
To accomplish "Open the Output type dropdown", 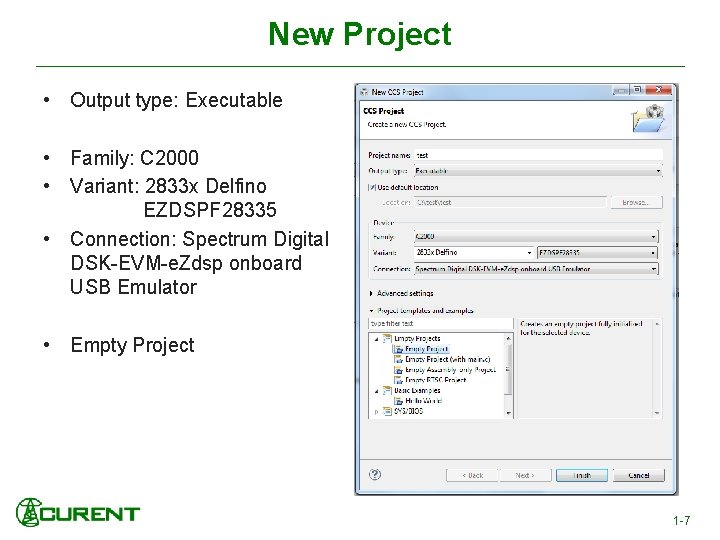I will point(538,171).
